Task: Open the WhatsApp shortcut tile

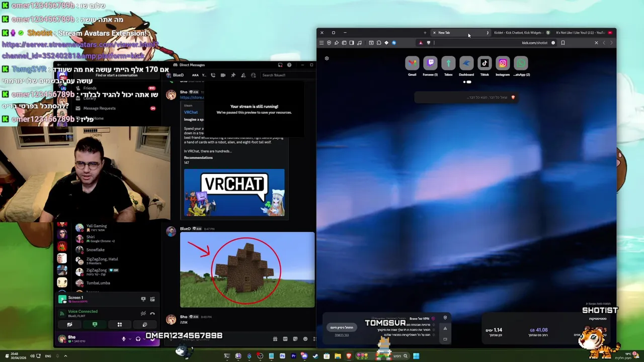Action: pos(521,63)
